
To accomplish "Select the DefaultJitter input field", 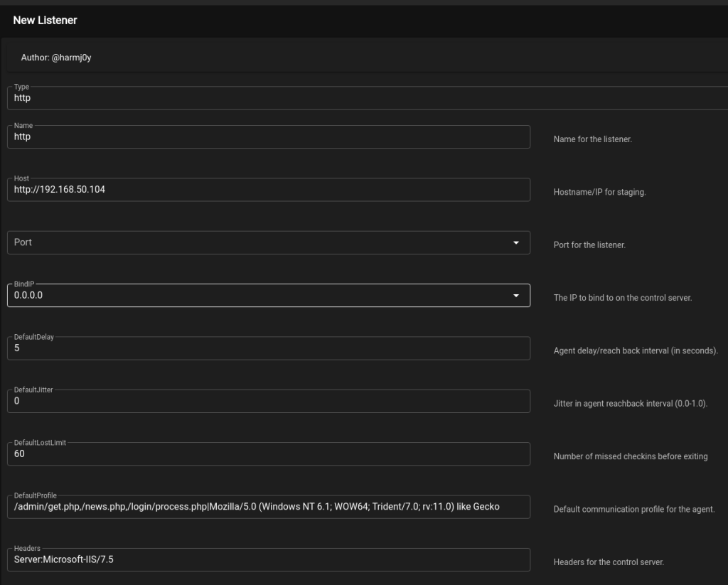I will [268, 401].
